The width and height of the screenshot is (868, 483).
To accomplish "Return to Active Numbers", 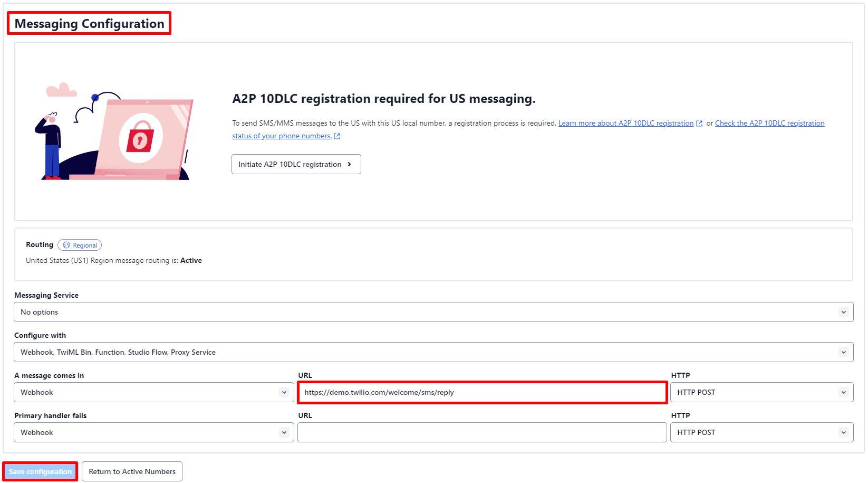I will (132, 471).
